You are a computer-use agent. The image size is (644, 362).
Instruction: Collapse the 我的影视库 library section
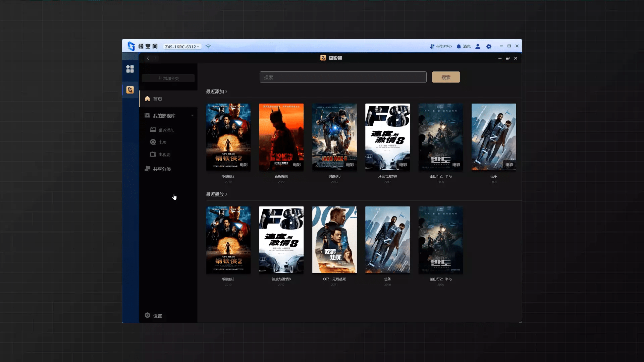point(192,116)
